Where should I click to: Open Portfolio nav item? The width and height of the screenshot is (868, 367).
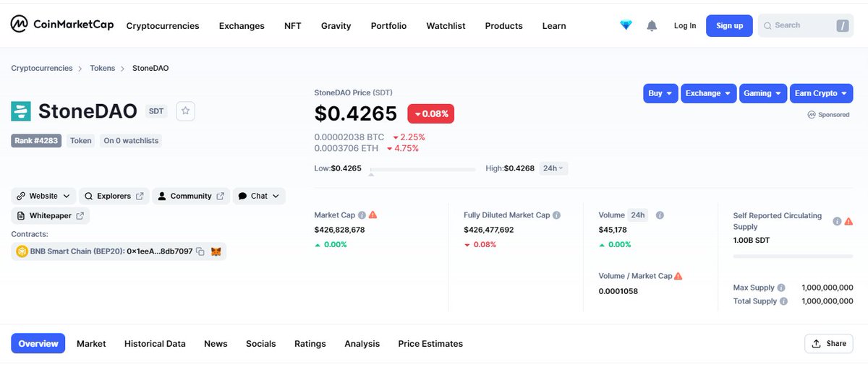(x=388, y=26)
